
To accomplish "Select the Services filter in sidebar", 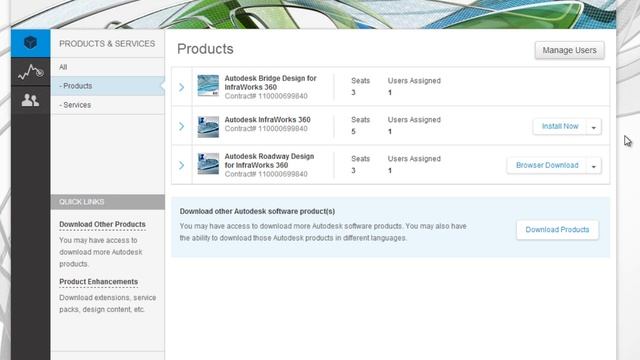I will pyautogui.click(x=108, y=105).
